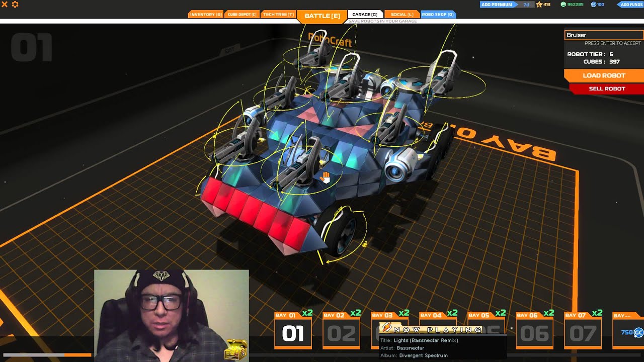This screenshot has height=362, width=644.
Task: Select garage Bay 07
Action: [583, 330]
